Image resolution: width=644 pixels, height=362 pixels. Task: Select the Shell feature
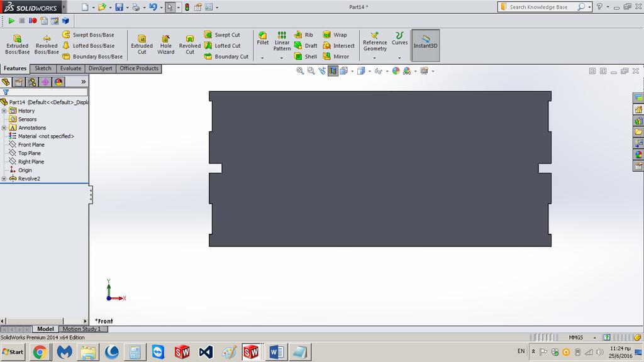[x=306, y=56]
